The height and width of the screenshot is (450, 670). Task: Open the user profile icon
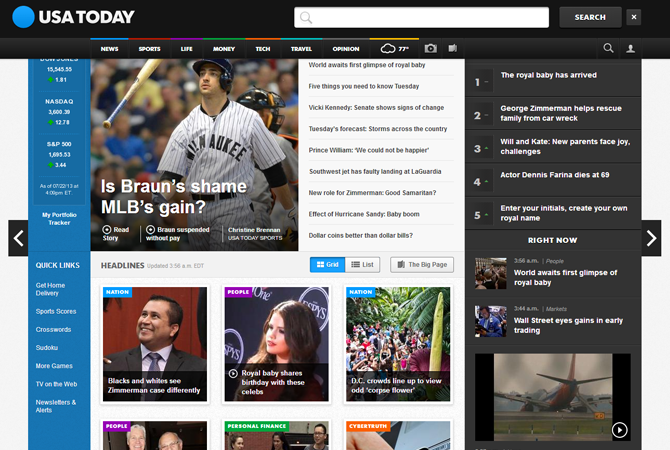630,49
